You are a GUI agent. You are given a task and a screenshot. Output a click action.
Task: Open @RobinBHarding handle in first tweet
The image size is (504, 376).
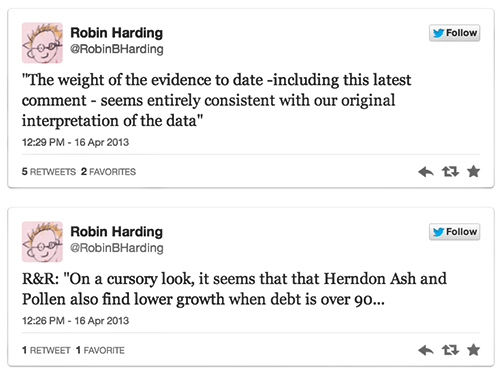(117, 49)
